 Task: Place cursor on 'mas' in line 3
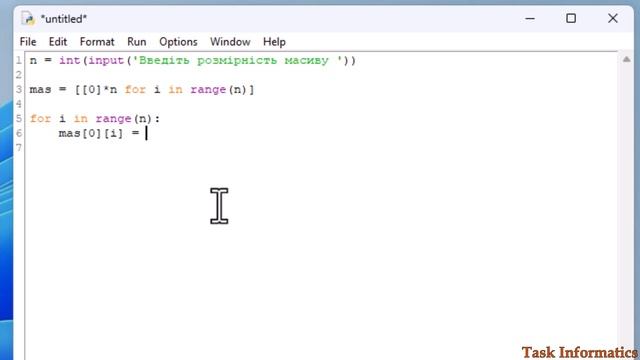pos(40,89)
